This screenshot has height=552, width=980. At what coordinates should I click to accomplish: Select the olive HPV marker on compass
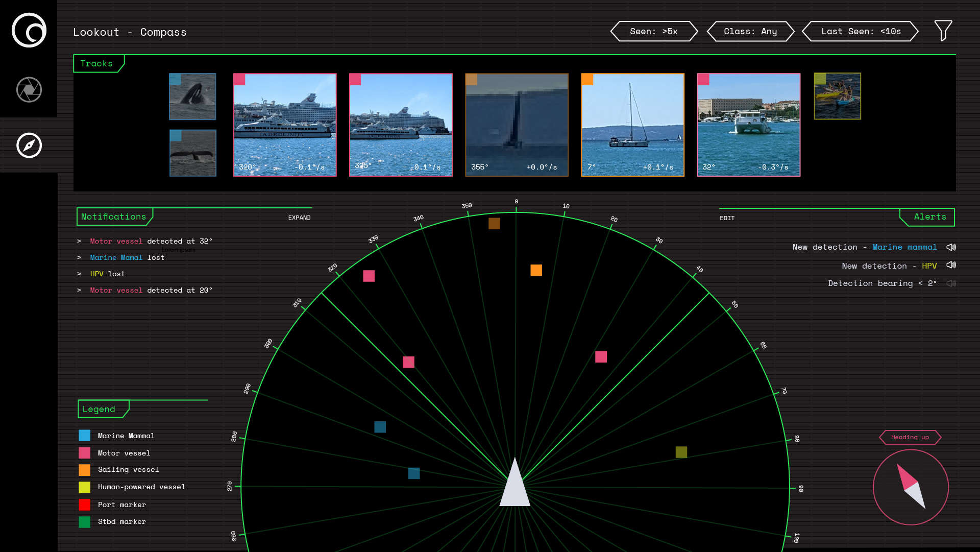point(681,452)
